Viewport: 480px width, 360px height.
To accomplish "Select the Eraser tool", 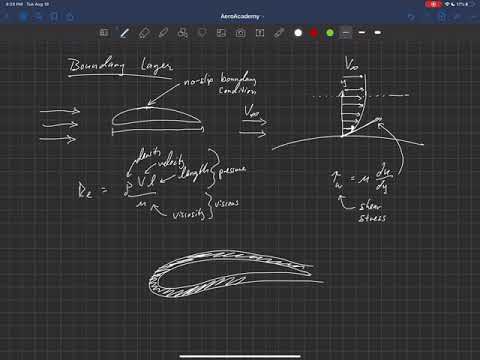I will [144, 33].
